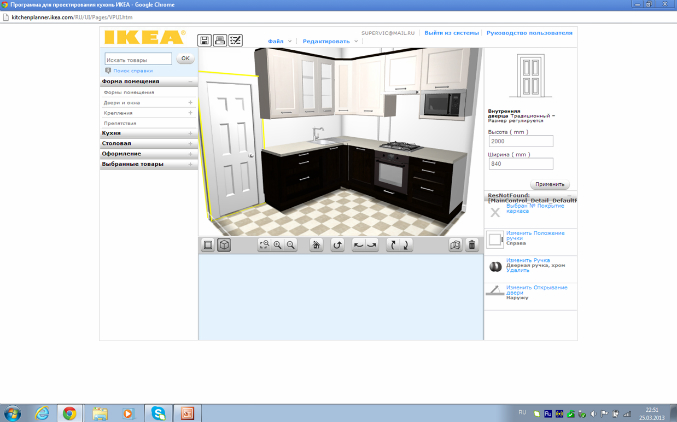The width and height of the screenshot is (677, 422).
Task: Click the home reset view icon
Action: 316,245
